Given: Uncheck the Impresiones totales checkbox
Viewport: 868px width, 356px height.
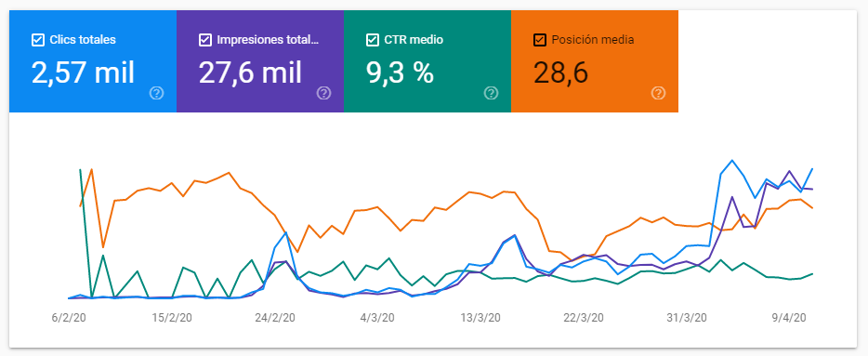Looking at the screenshot, I should click(x=204, y=40).
